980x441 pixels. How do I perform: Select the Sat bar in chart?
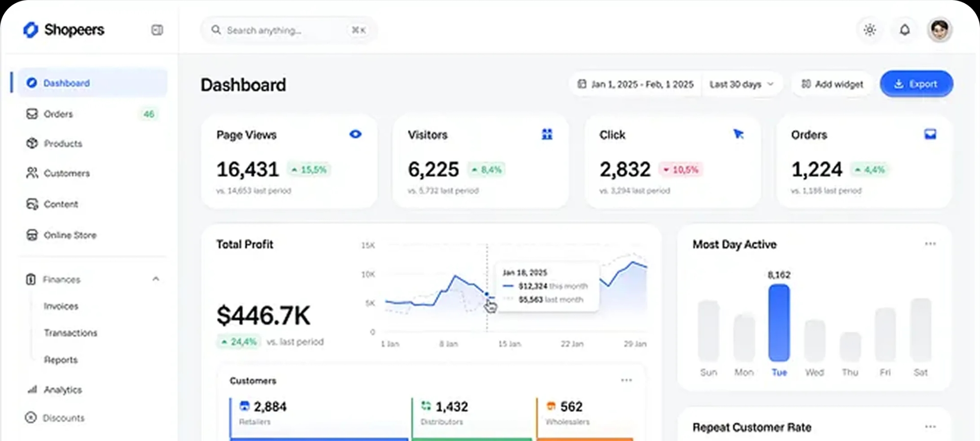[921, 330]
